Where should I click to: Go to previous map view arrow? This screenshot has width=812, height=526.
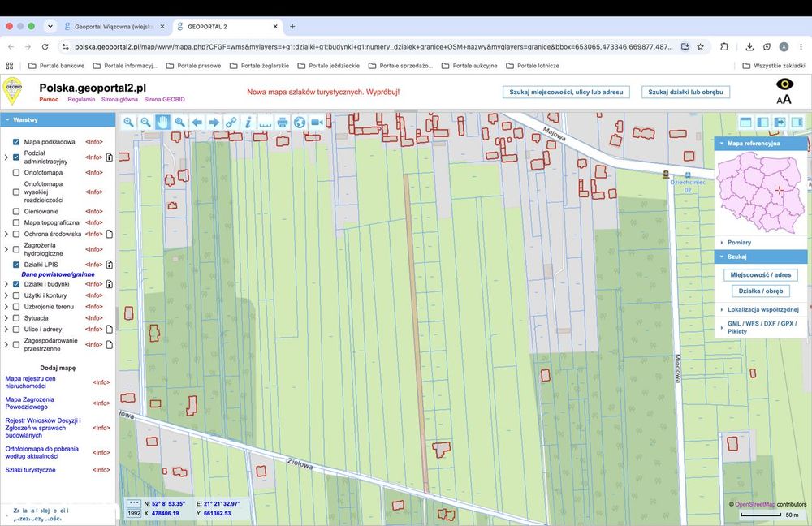pos(197,123)
